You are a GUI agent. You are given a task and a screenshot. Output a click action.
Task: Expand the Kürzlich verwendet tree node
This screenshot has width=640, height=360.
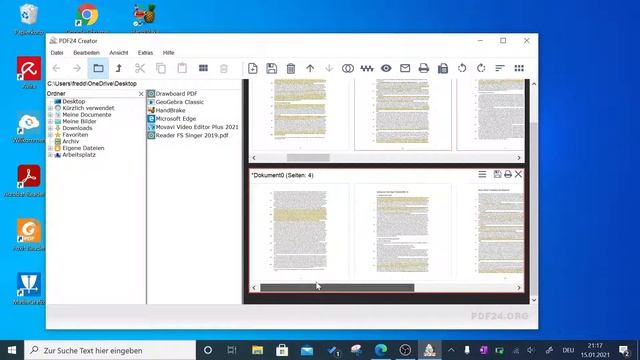pos(50,108)
